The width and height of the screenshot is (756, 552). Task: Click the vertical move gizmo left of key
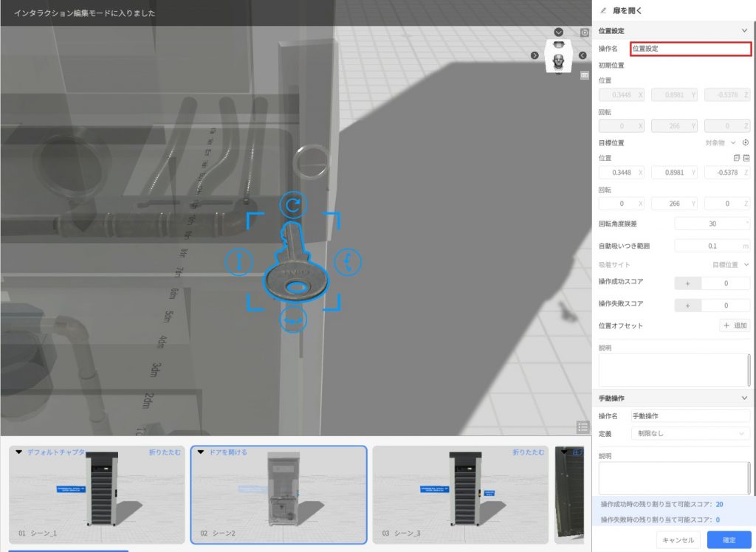coord(238,261)
